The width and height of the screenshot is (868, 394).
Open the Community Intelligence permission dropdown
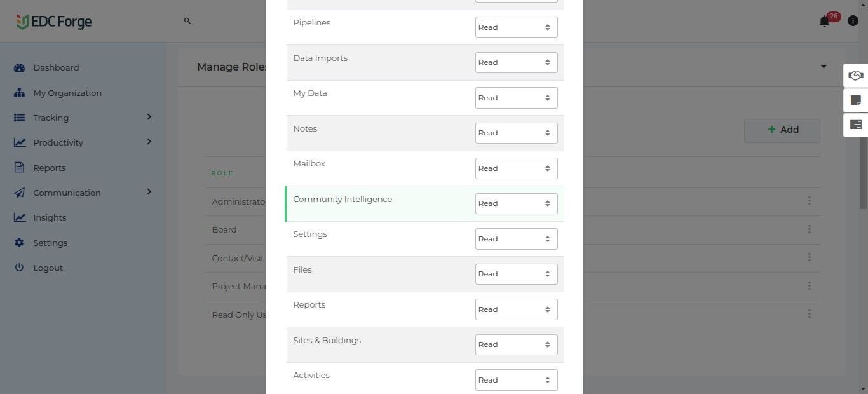point(516,203)
